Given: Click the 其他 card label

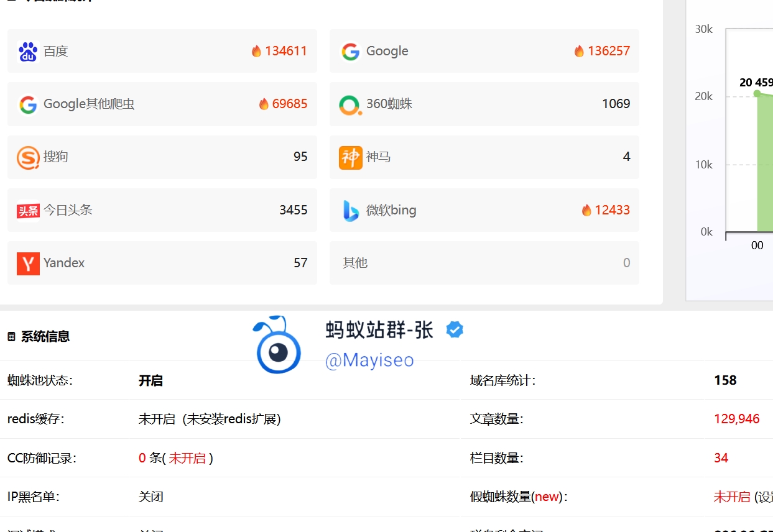Looking at the screenshot, I should click(x=355, y=263).
